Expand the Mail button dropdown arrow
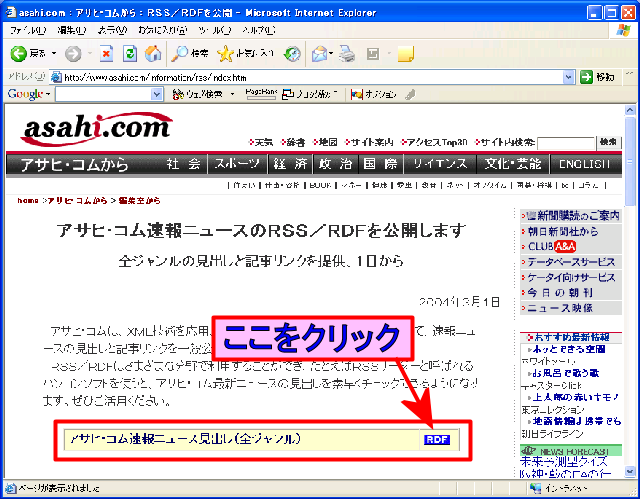 331,53
